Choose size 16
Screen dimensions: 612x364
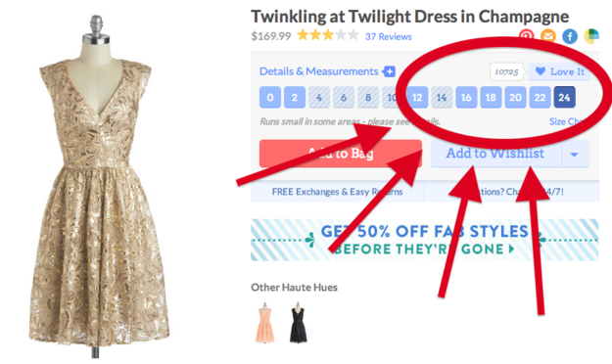(466, 97)
